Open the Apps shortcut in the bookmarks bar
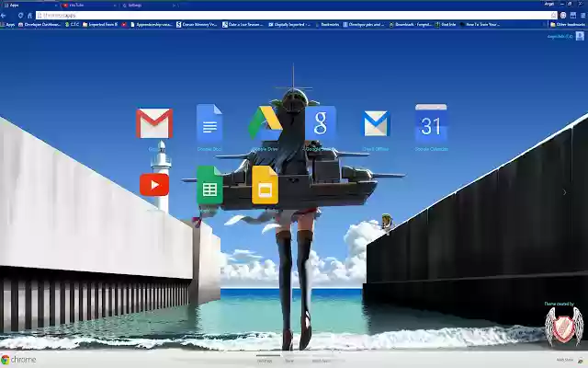The height and width of the screenshot is (368, 588). pyautogui.click(x=8, y=25)
